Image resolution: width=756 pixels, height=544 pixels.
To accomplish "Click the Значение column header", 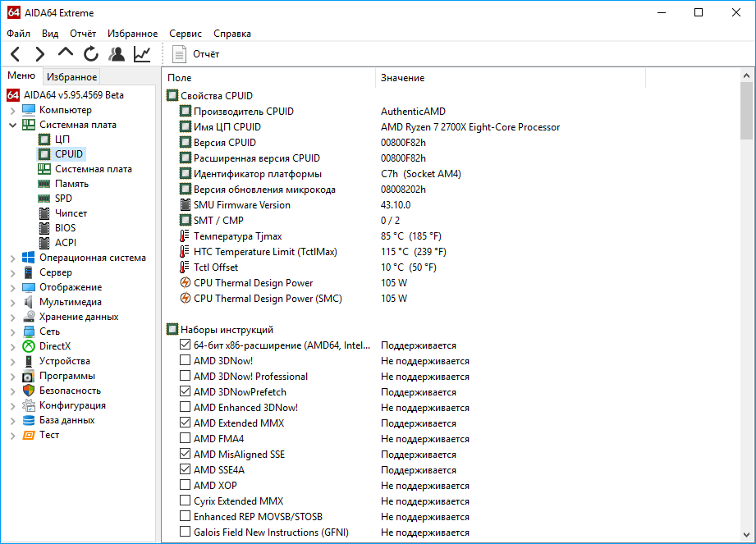I will [x=402, y=77].
